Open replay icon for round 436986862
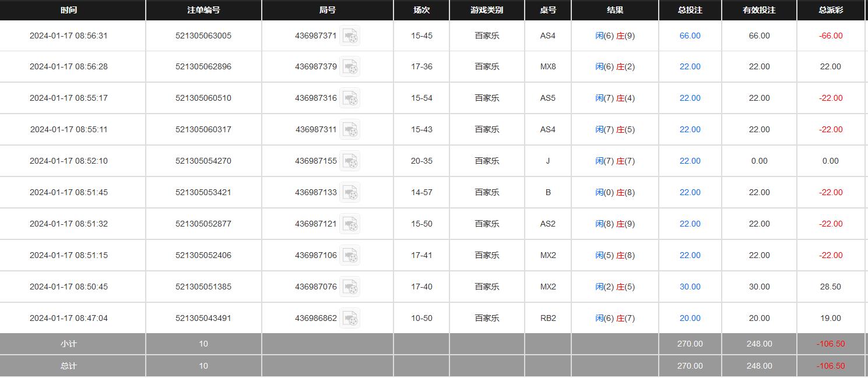Image resolution: width=868 pixels, height=378 pixels. click(x=350, y=319)
